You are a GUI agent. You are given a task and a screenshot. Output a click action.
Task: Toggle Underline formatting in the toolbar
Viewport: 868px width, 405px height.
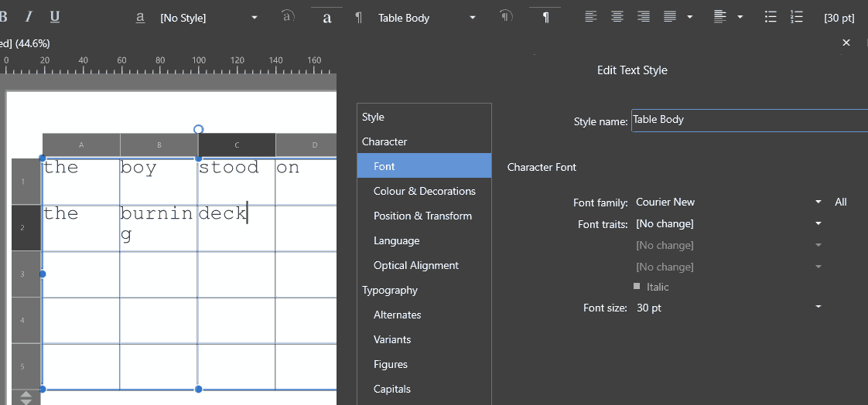[x=55, y=17]
